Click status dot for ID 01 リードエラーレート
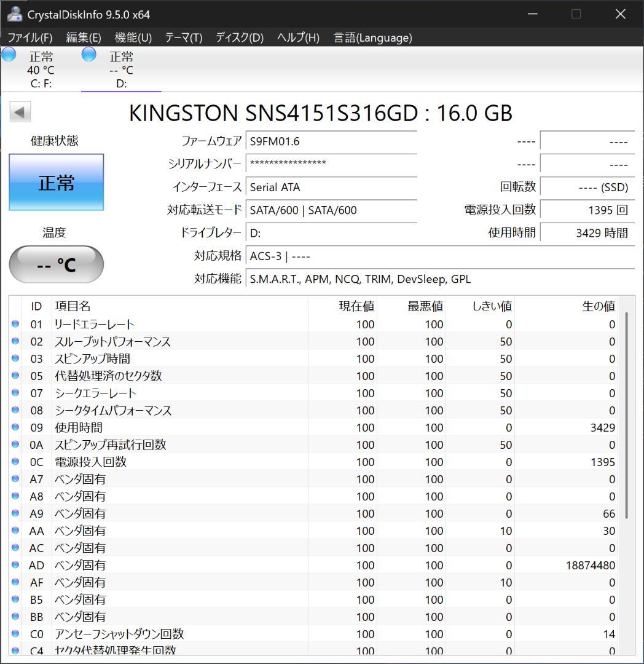The height and width of the screenshot is (664, 644). click(15, 324)
